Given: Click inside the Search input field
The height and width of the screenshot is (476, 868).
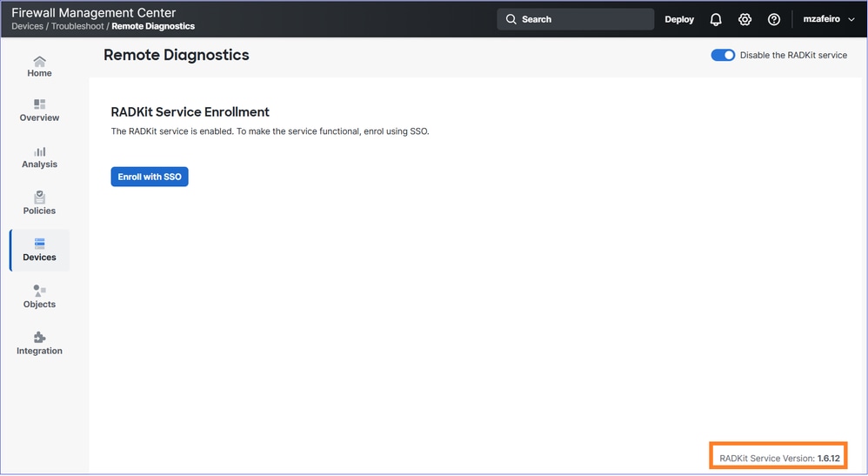Looking at the screenshot, I should coord(575,19).
